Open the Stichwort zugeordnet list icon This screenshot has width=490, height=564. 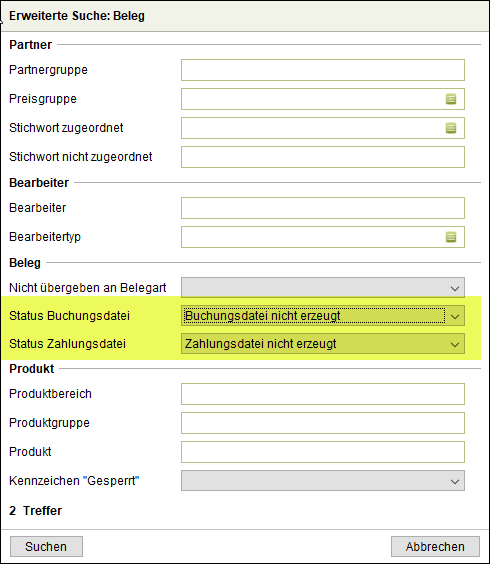coord(451,128)
